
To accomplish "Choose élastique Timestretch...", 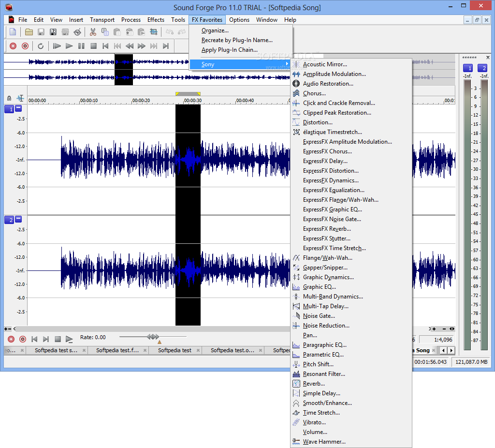I will (x=351, y=132).
